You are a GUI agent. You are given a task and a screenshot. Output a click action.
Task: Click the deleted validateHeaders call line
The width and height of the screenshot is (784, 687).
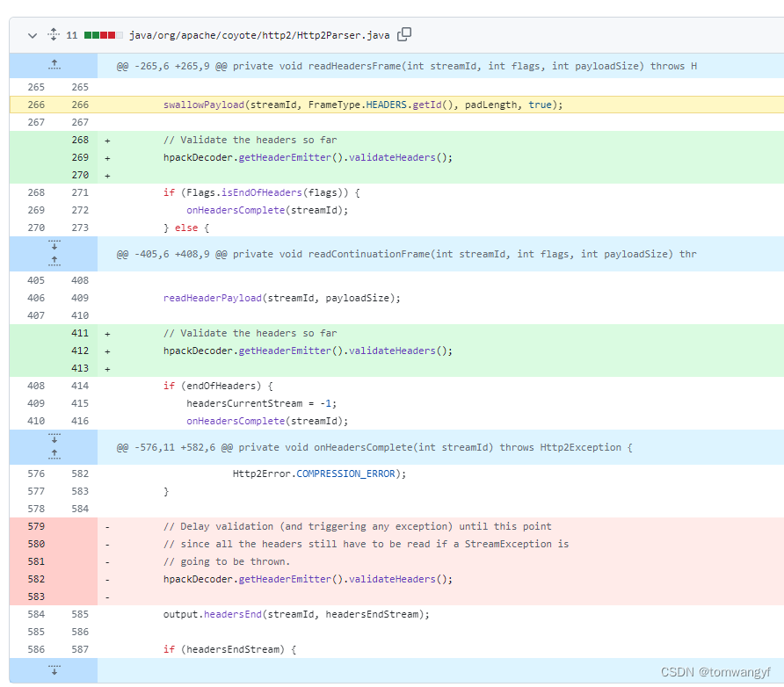pyautogui.click(x=308, y=579)
